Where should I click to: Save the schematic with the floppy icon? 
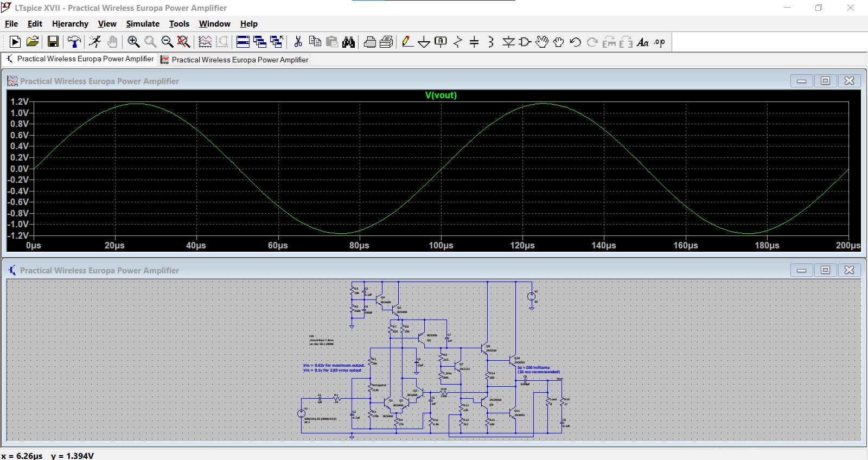coord(53,42)
